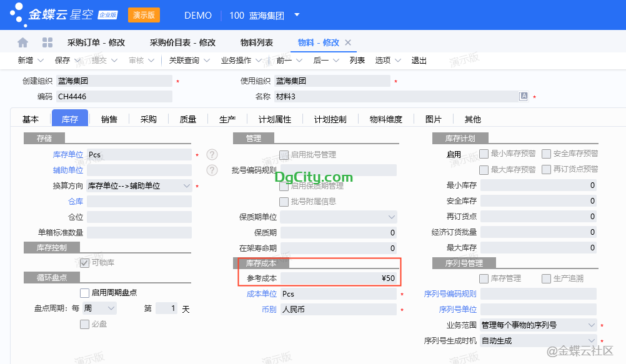Viewport: 626px width, 364px height.
Task: Open the 保质期单位 dropdown
Action: click(392, 217)
